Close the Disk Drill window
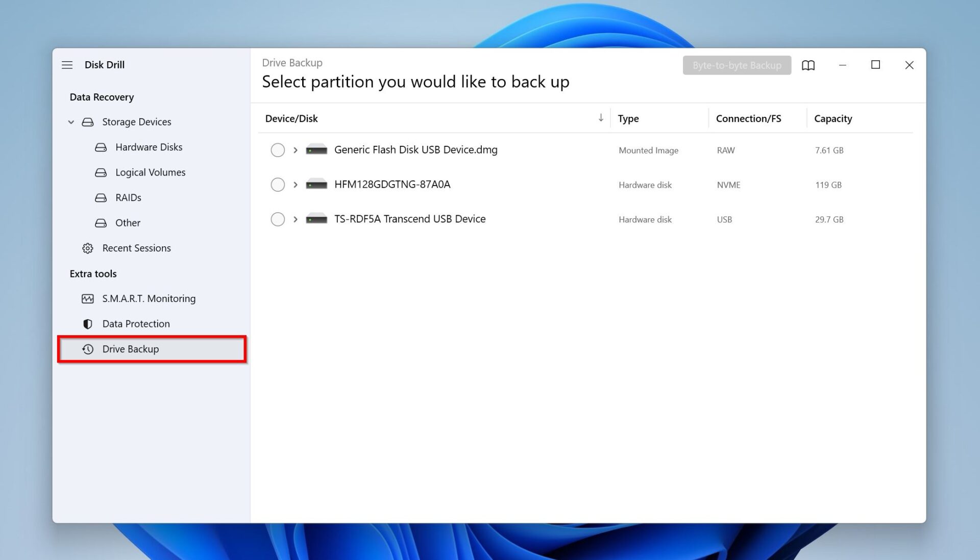The height and width of the screenshot is (560, 980). (909, 65)
